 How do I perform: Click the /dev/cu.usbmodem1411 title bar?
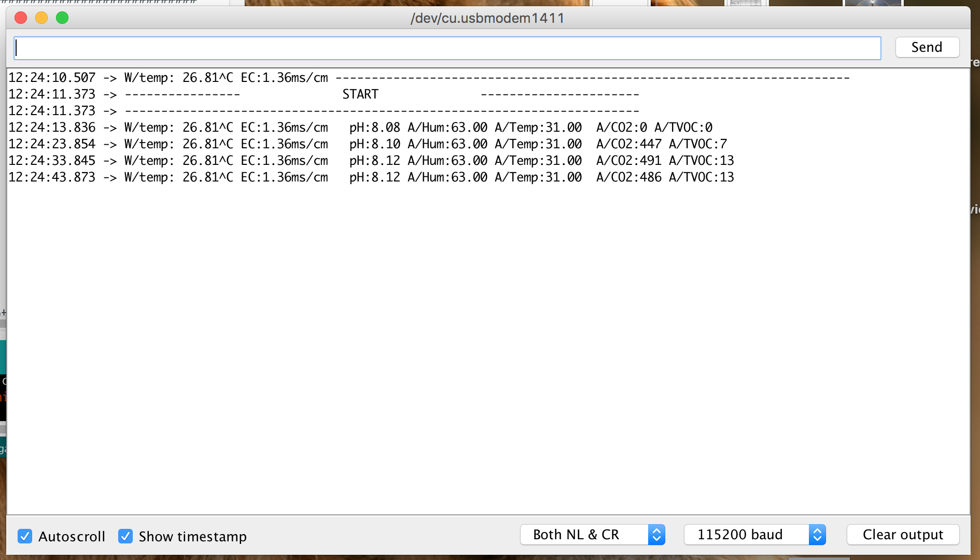pos(488,18)
